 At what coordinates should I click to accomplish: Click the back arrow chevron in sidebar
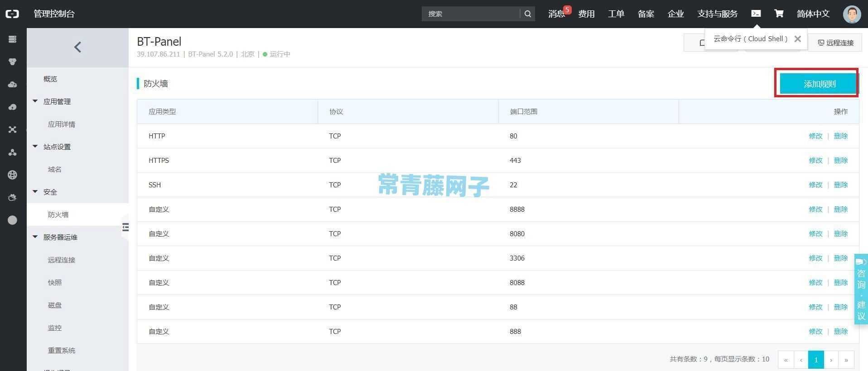(77, 47)
